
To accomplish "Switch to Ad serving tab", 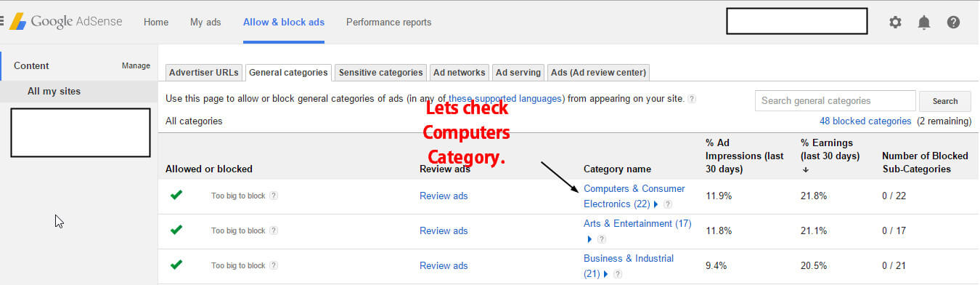I will click(518, 73).
